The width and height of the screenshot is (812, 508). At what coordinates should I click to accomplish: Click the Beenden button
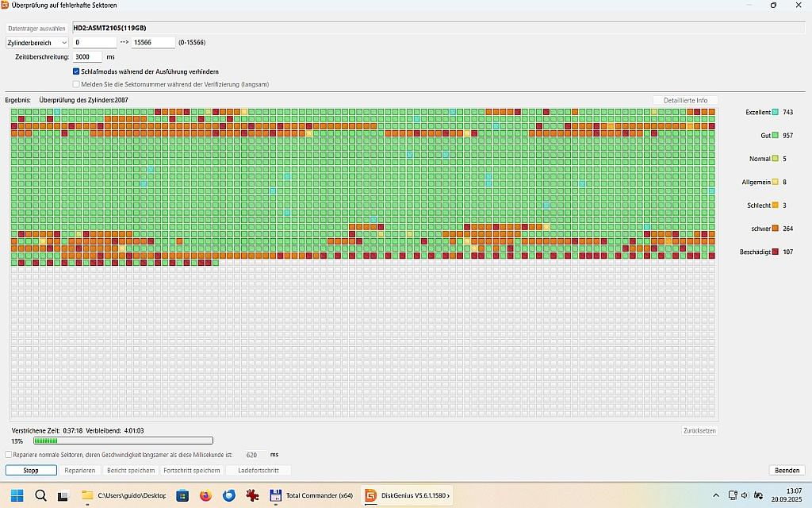[x=787, y=470]
